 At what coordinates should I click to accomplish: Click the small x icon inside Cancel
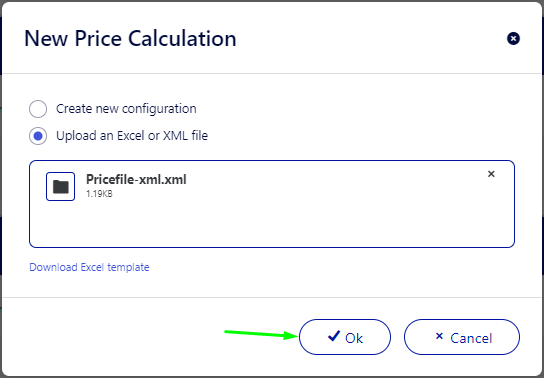[439, 336]
